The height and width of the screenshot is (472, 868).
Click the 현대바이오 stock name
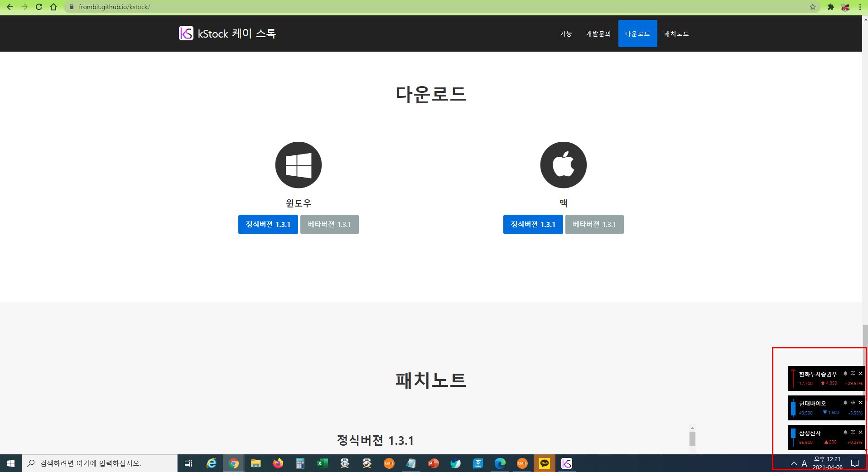click(x=812, y=404)
